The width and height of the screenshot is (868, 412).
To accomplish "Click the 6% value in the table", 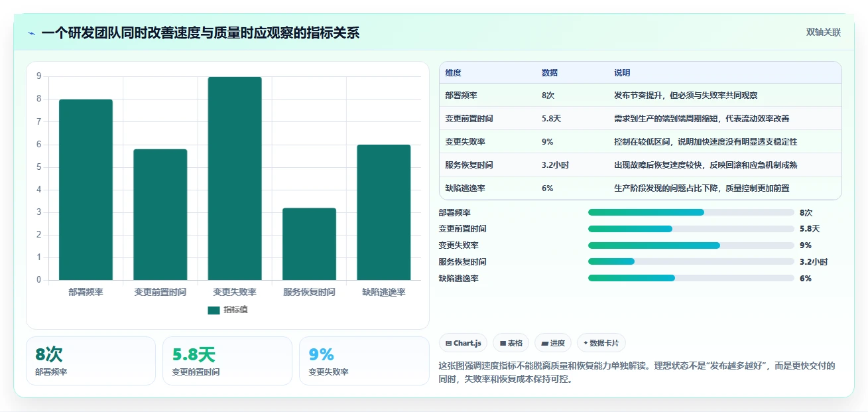I will coord(548,188).
